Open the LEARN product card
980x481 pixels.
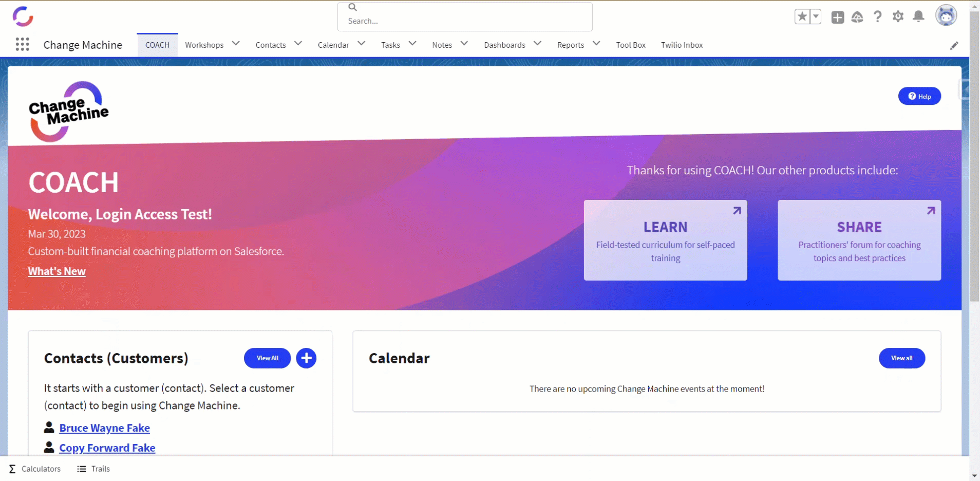coord(665,240)
